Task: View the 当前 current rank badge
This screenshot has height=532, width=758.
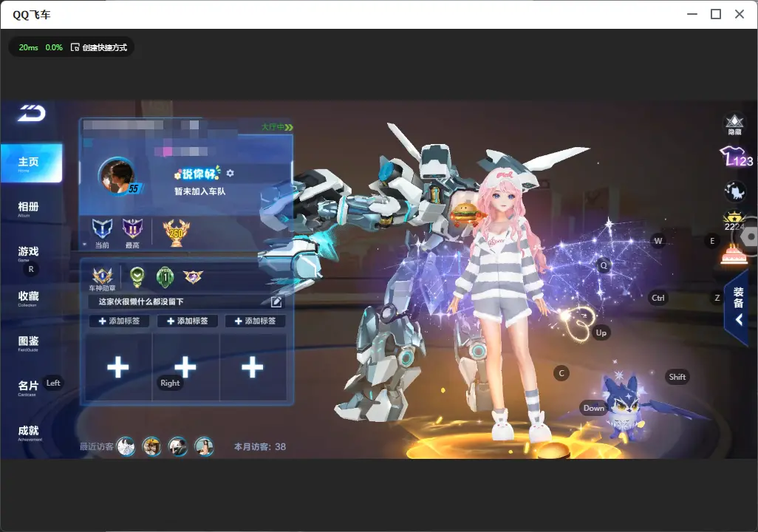Action: (102, 233)
